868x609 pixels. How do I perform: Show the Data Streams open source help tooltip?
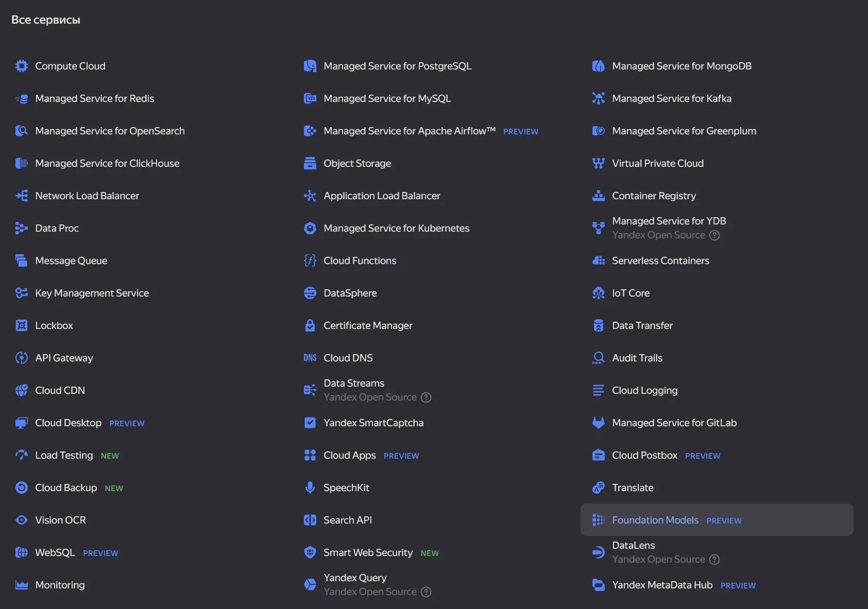point(426,397)
